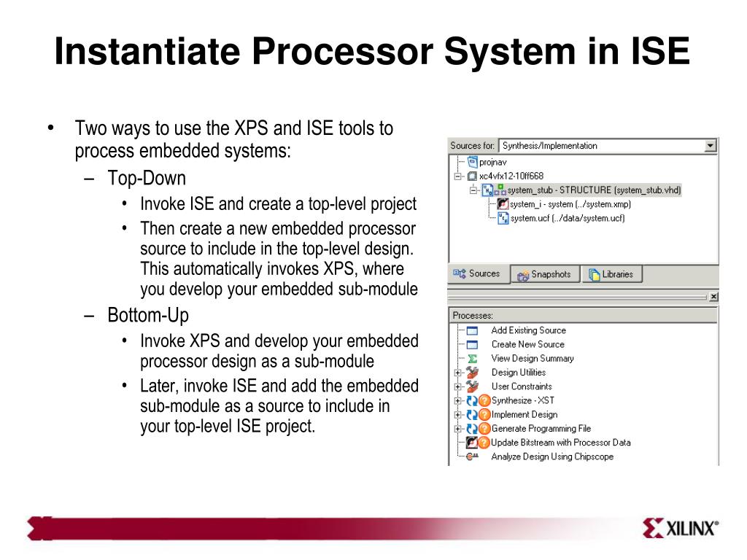Collapse the system_stub STRUCTURE node
The width and height of the screenshot is (747, 560).
pos(473,190)
